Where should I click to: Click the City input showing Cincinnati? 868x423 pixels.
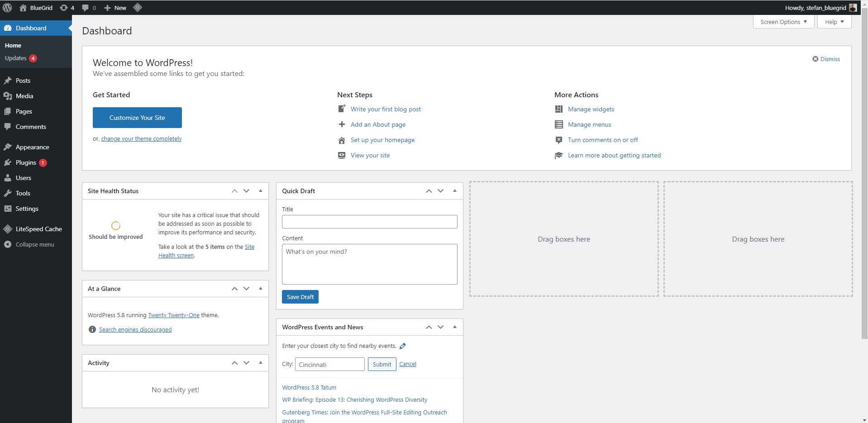click(x=330, y=364)
